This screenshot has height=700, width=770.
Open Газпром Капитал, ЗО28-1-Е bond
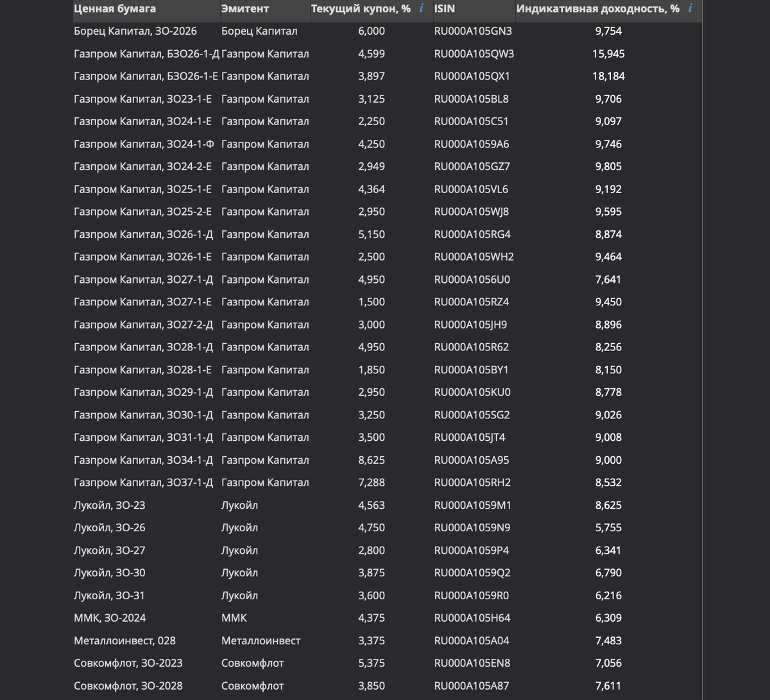(x=143, y=370)
